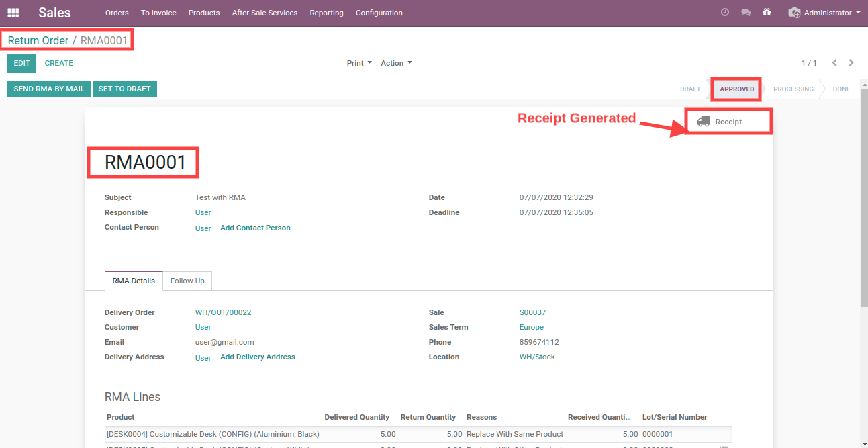Click the phone number 859674112
This screenshot has width=868, height=448.
(539, 342)
